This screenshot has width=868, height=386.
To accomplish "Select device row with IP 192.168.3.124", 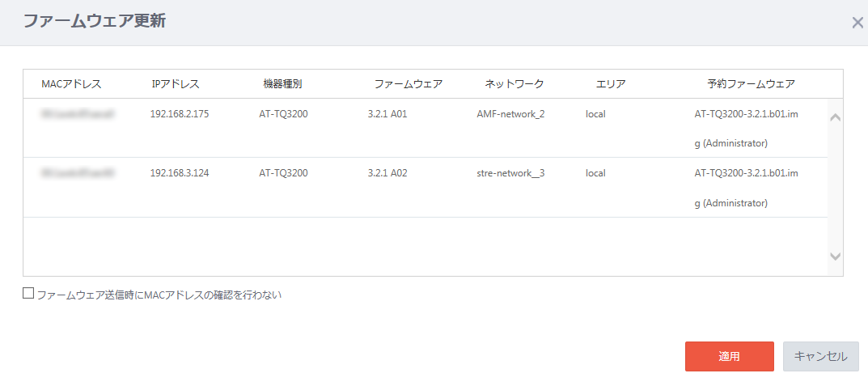I will pyautogui.click(x=426, y=188).
